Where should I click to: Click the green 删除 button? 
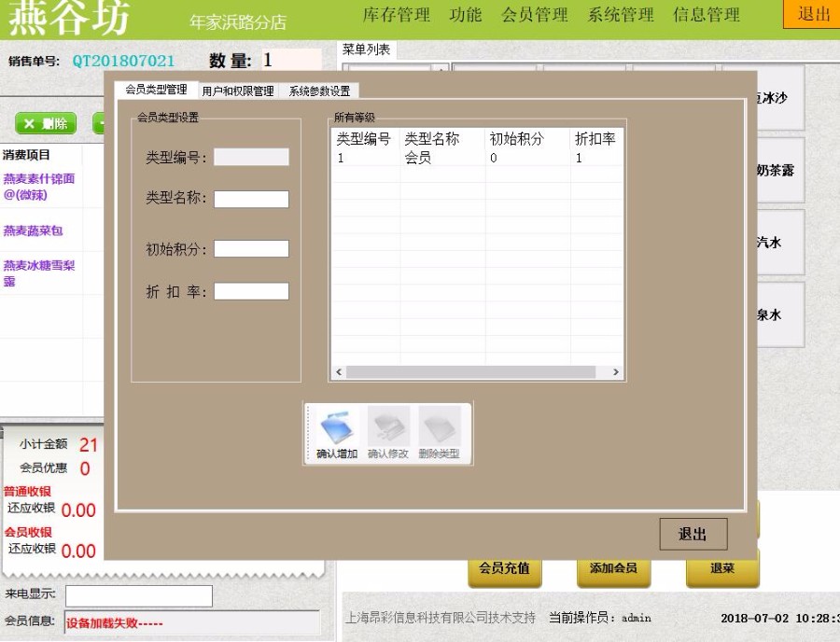[x=46, y=124]
